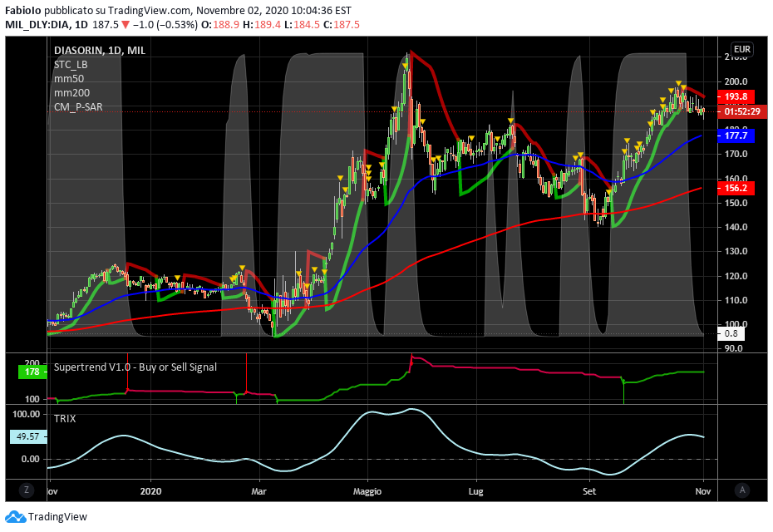This screenshot has height=532, width=773.
Task: Click the closing price C:187.5
Action: click(342, 25)
